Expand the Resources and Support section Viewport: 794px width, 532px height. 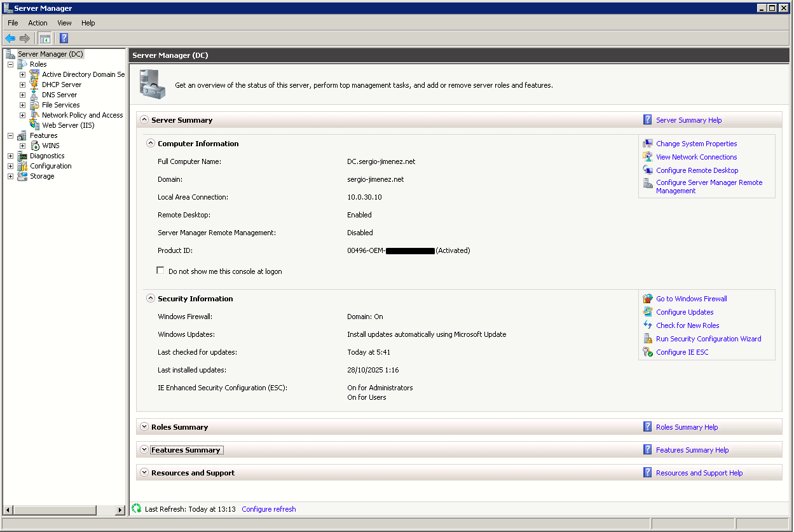coord(144,473)
